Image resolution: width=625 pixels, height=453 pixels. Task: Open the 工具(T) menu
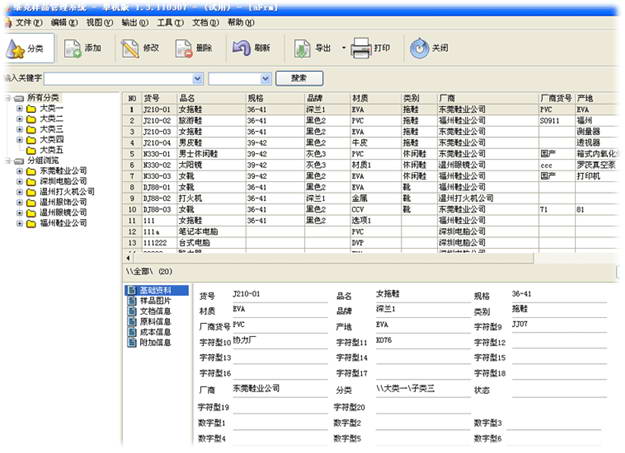click(x=167, y=21)
